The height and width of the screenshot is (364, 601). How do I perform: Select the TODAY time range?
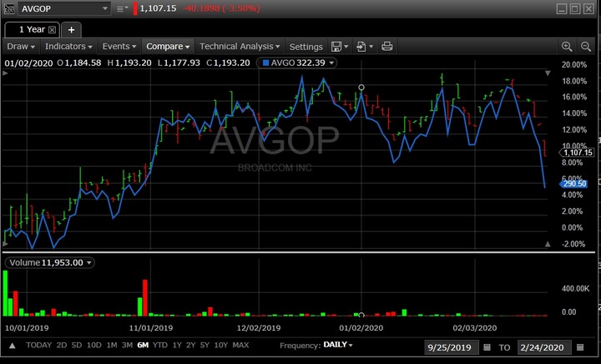38,346
